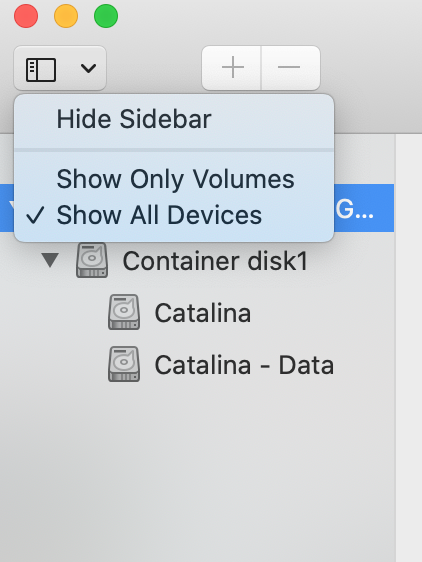This screenshot has height=562, width=422.
Task: Click the add volume plus button
Action: [232, 68]
